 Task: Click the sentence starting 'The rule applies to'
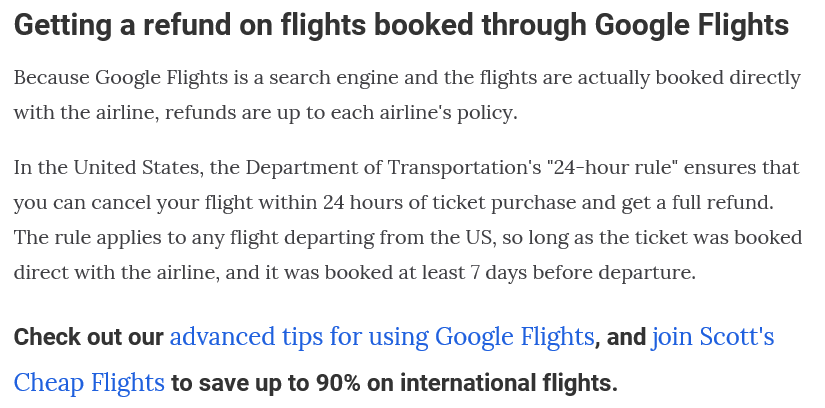[x=408, y=255]
